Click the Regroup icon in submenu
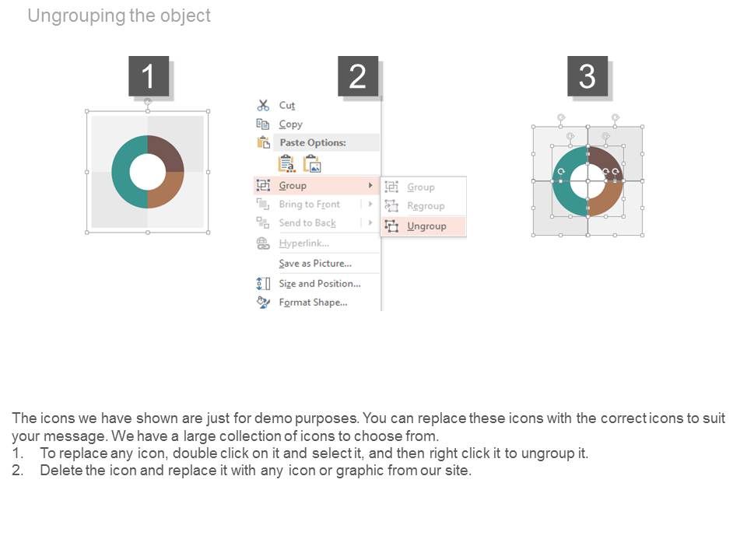The width and height of the screenshot is (747, 560). 391,205
